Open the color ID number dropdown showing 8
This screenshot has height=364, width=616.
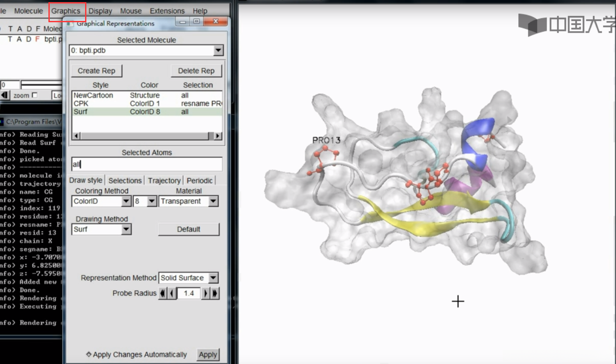point(151,201)
